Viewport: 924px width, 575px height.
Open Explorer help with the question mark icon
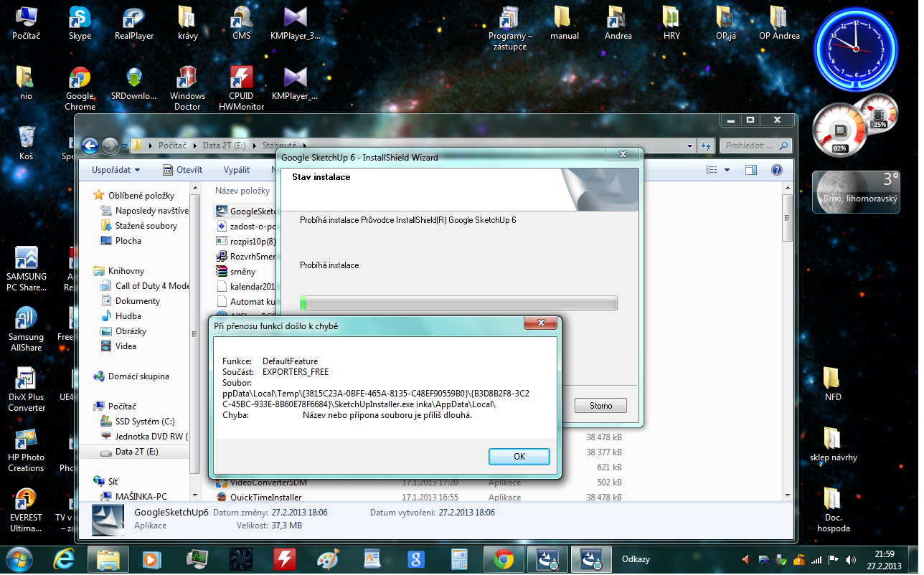[776, 170]
